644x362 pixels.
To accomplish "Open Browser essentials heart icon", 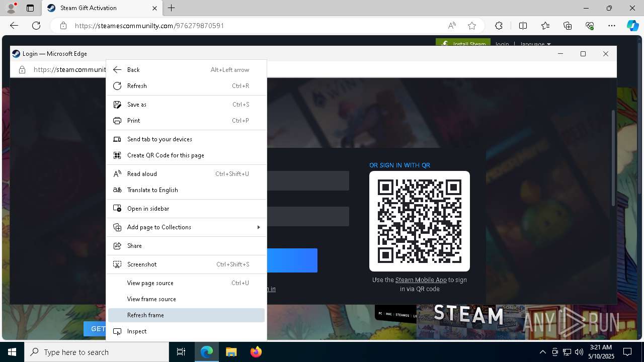I will [x=590, y=26].
